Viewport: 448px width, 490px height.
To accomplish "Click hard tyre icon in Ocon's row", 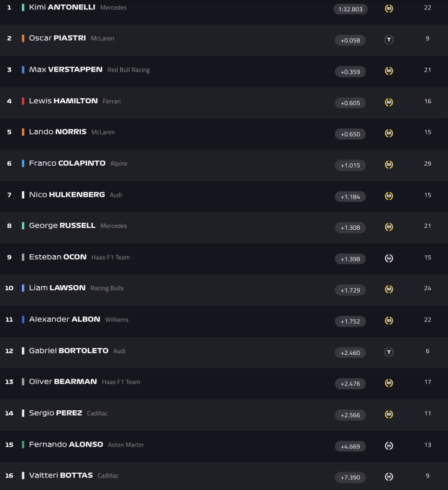I will (x=389, y=258).
